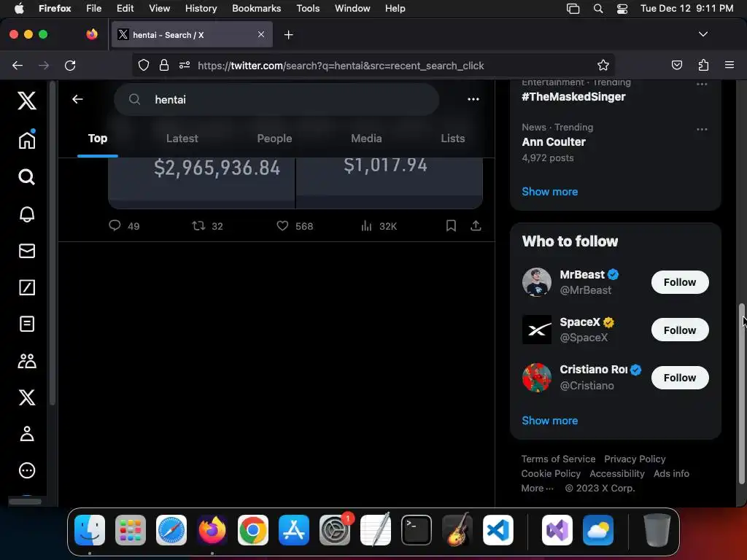Share the post via upload icon

pos(476,225)
